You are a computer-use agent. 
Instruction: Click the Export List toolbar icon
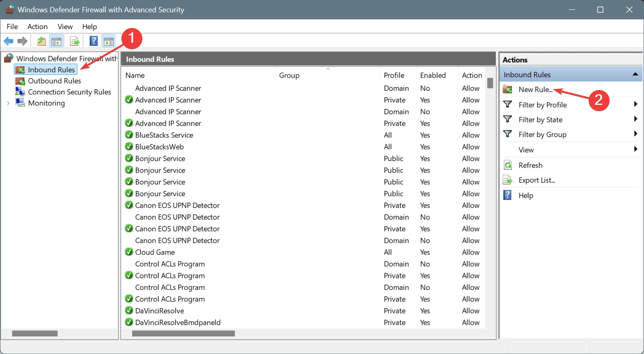click(x=75, y=41)
